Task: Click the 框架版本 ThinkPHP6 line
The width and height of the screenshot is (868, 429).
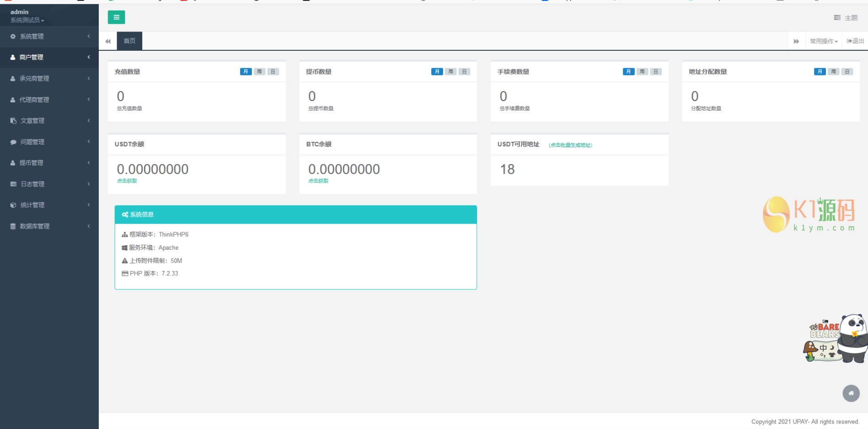Action: [155, 235]
